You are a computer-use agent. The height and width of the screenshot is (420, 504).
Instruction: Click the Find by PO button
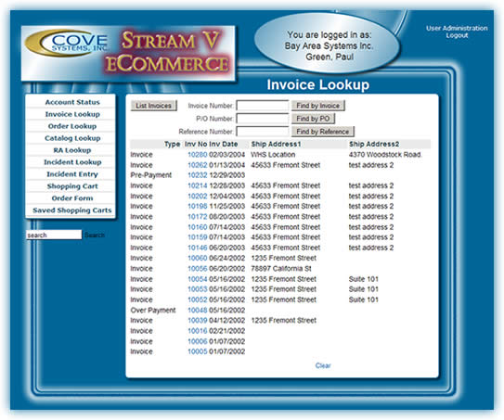click(x=313, y=119)
